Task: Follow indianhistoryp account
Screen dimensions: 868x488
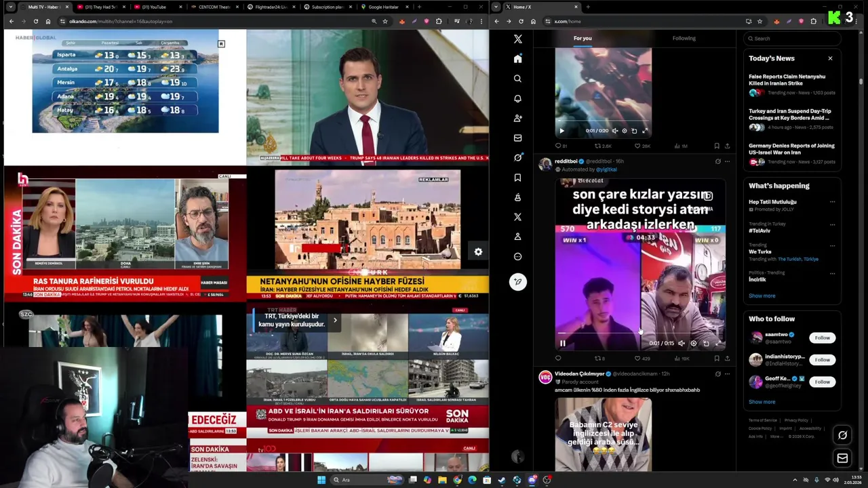Action: pos(822,360)
